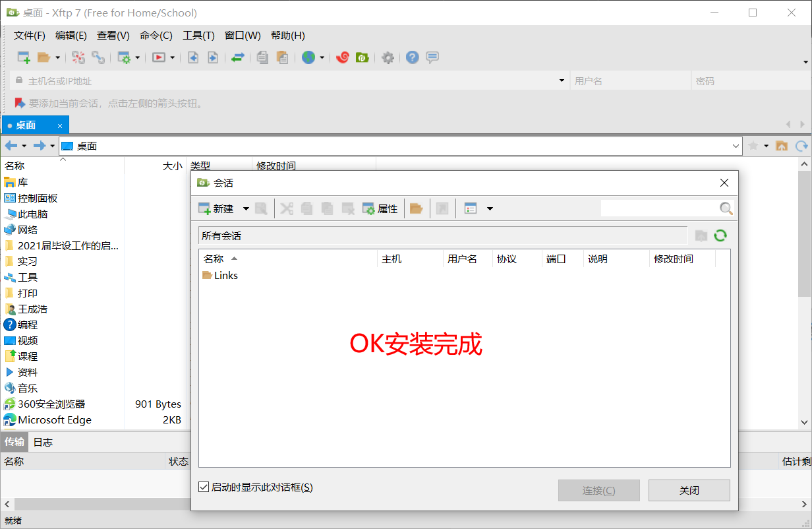Open the 命令(C) menu
The width and height of the screenshot is (812, 529).
(x=156, y=36)
